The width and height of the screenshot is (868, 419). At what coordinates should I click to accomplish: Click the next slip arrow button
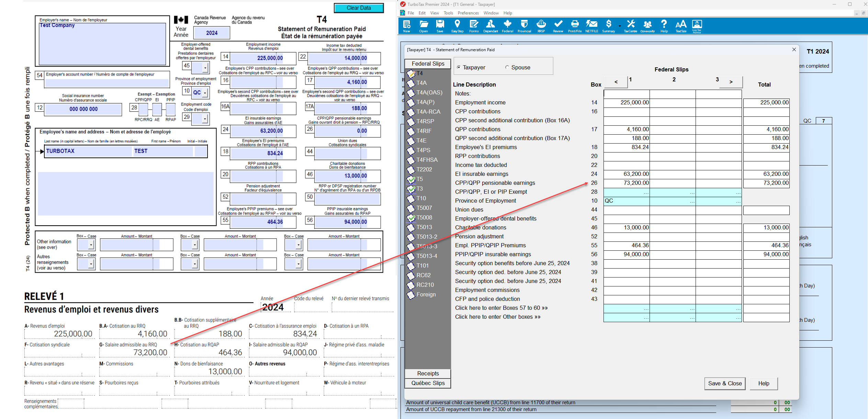pos(731,82)
